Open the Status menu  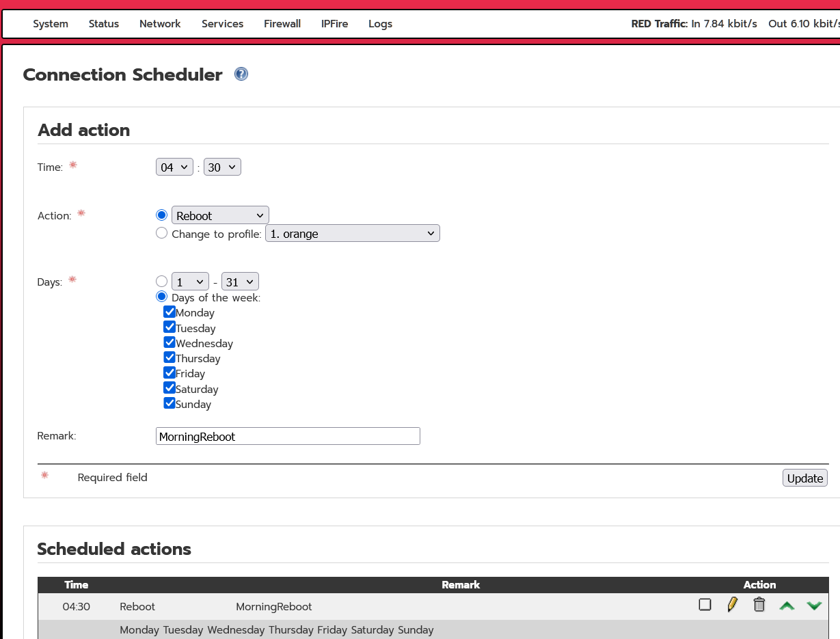click(x=104, y=24)
